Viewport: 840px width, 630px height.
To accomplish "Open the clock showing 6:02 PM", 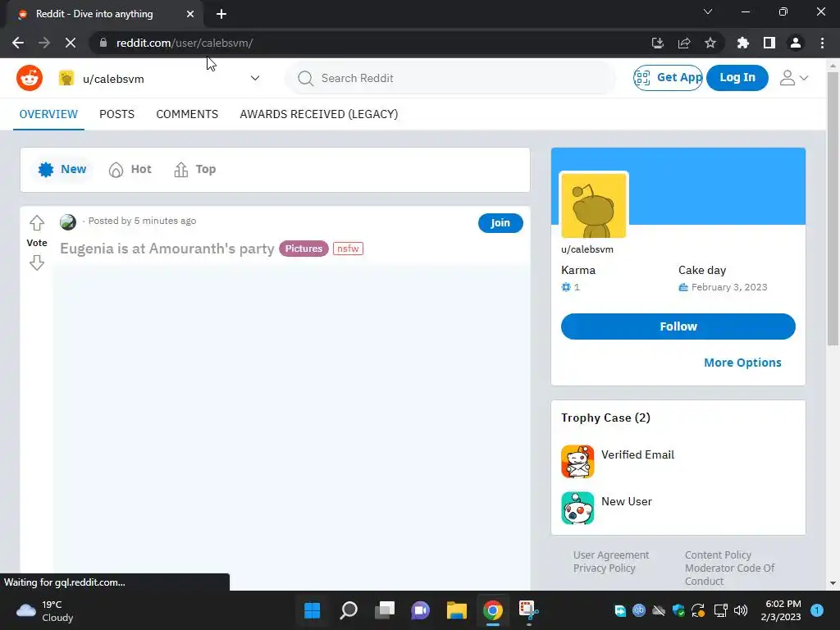I will pyautogui.click(x=781, y=610).
